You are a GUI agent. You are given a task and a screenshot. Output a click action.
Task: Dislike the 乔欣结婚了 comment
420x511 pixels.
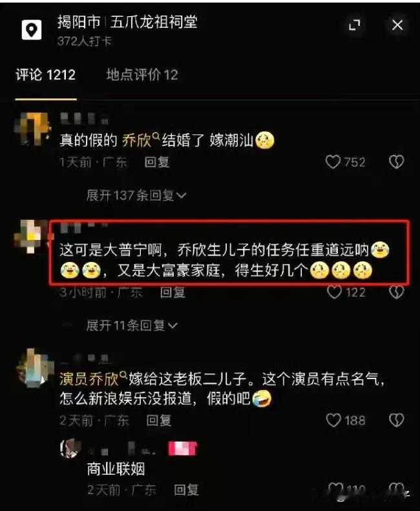396,162
